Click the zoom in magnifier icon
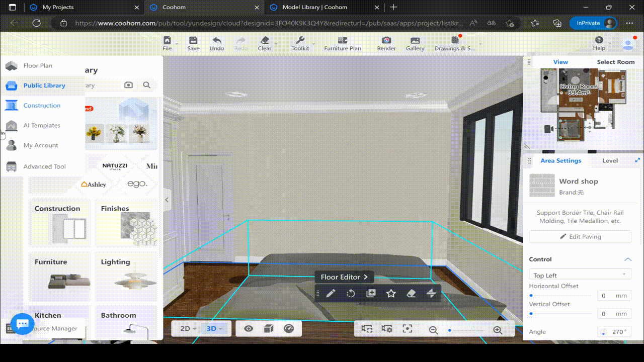The height and width of the screenshot is (362, 644). click(498, 330)
